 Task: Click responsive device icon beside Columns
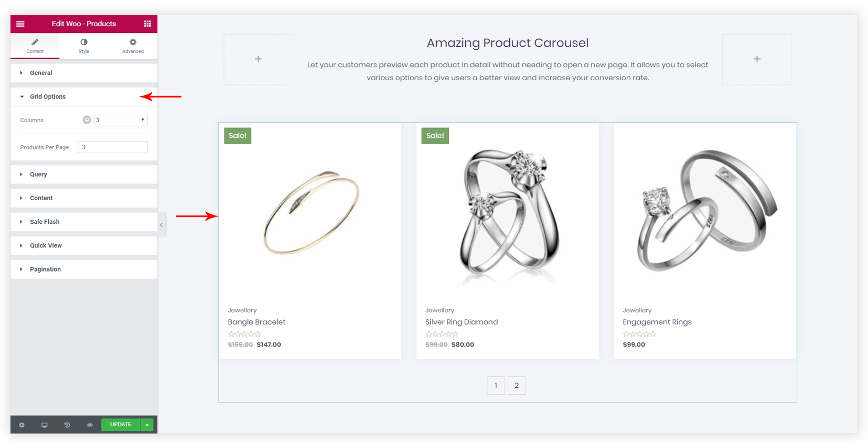(87, 120)
